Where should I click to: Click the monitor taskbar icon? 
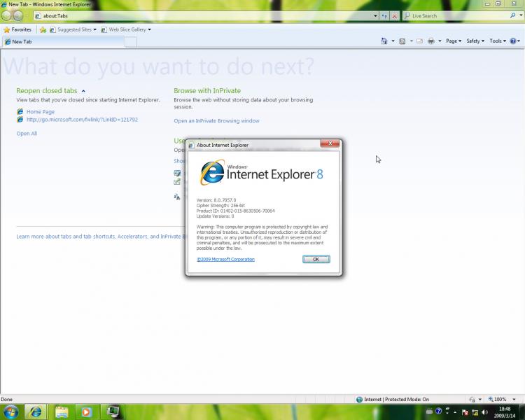pos(113,412)
